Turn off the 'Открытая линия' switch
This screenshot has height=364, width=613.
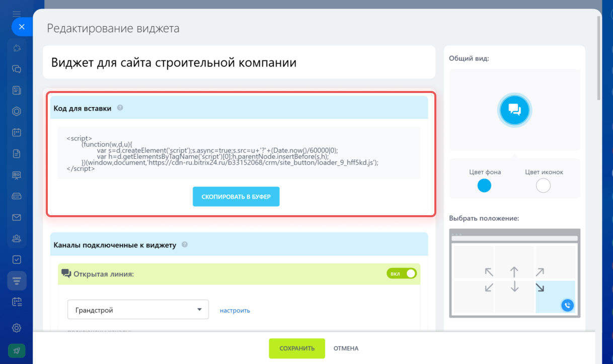click(402, 274)
